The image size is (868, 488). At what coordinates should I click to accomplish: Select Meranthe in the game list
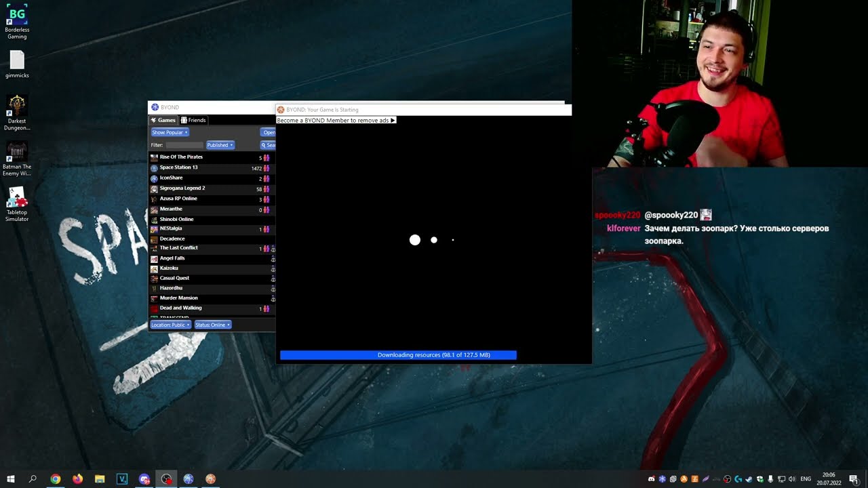212,209
